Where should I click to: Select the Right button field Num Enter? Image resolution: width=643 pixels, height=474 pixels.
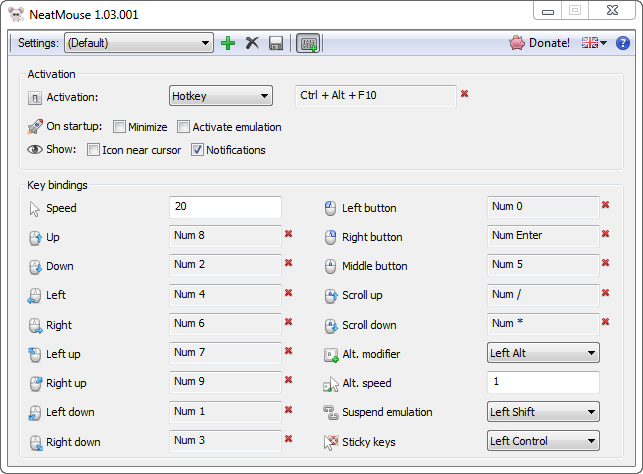click(x=543, y=236)
